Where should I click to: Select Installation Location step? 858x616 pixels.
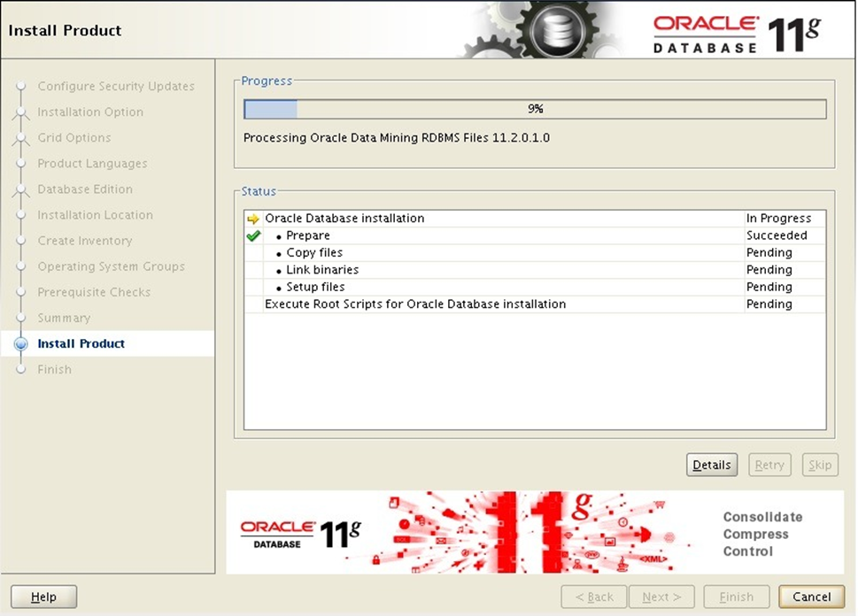pyautogui.click(x=96, y=215)
